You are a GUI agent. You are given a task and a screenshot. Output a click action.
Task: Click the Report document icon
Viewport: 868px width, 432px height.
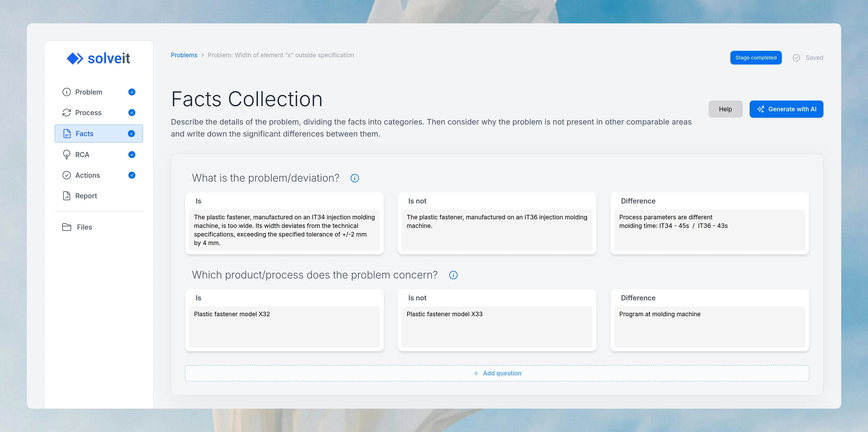click(x=66, y=196)
